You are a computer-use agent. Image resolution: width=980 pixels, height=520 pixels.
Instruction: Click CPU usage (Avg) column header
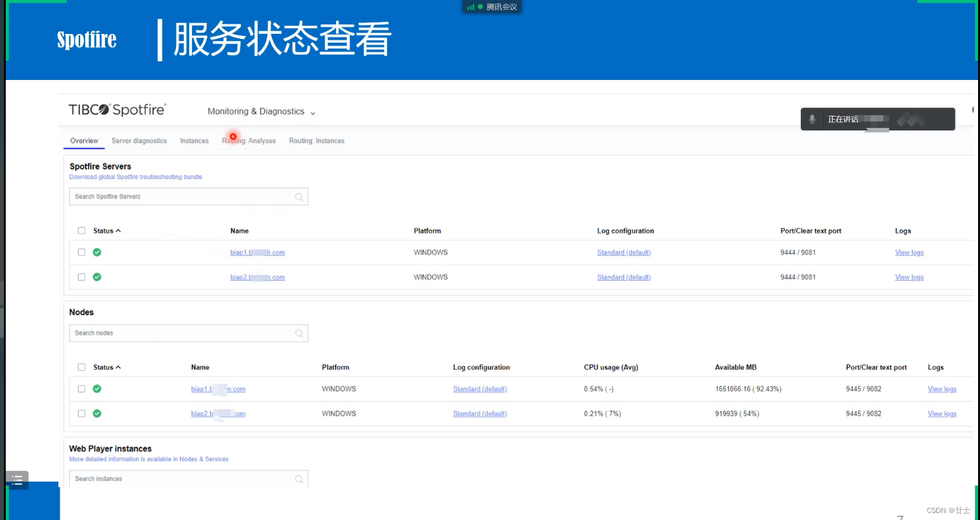coord(611,367)
